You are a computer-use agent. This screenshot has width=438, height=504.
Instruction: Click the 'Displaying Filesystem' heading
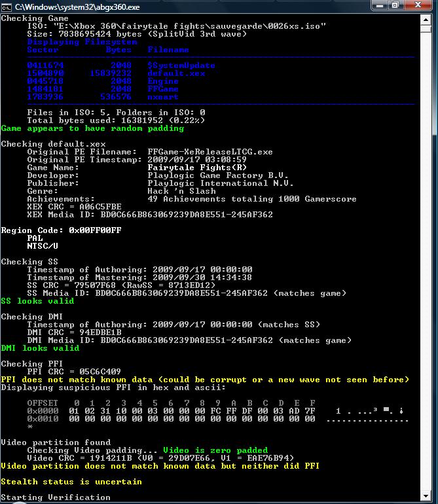click(82, 42)
